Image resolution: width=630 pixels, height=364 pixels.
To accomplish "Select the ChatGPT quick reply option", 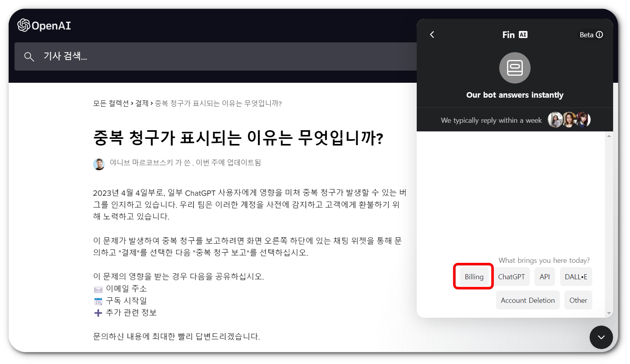I will [511, 277].
